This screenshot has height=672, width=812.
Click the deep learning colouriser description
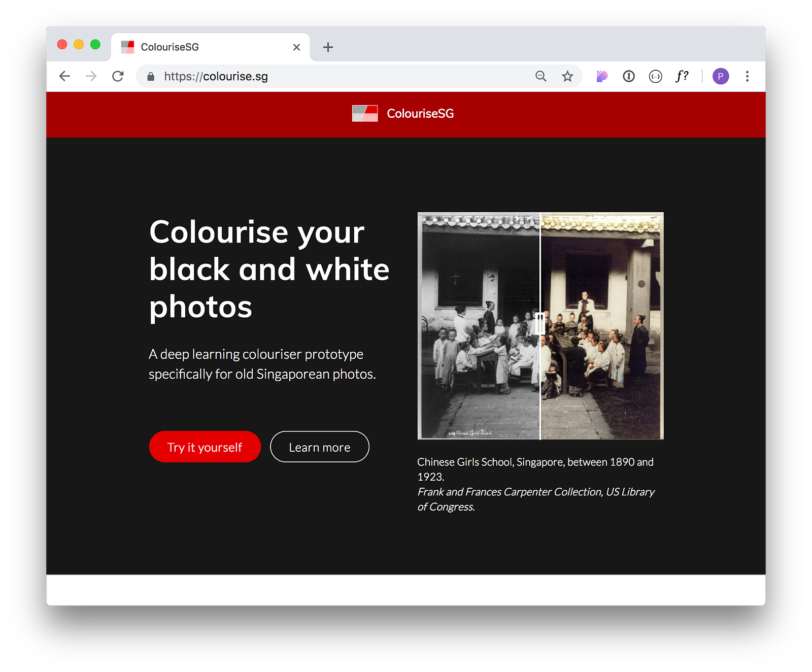262,364
